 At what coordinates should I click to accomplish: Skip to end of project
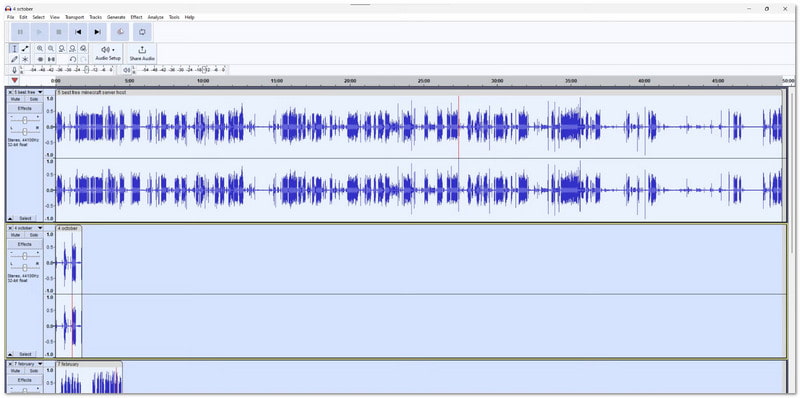(x=97, y=32)
